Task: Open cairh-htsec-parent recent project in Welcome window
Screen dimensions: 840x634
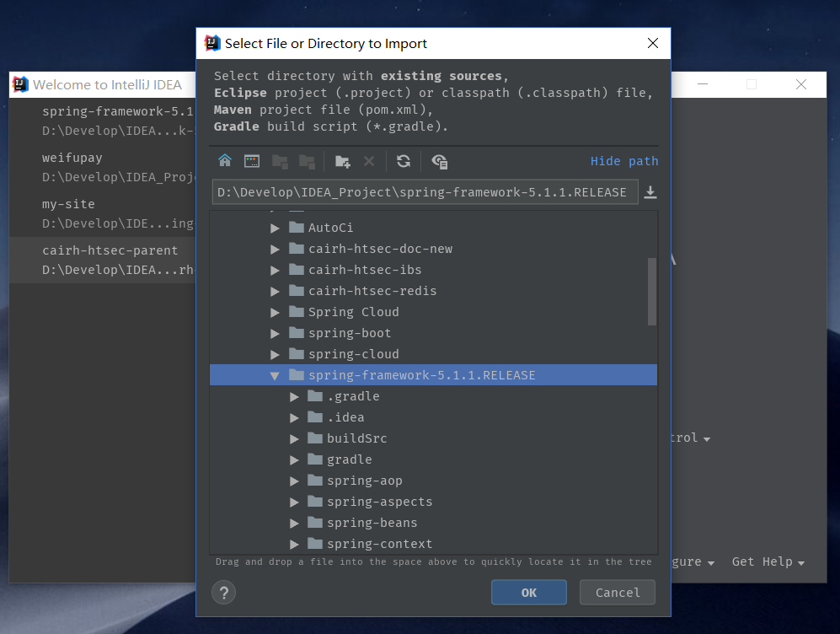Action: 103,260
